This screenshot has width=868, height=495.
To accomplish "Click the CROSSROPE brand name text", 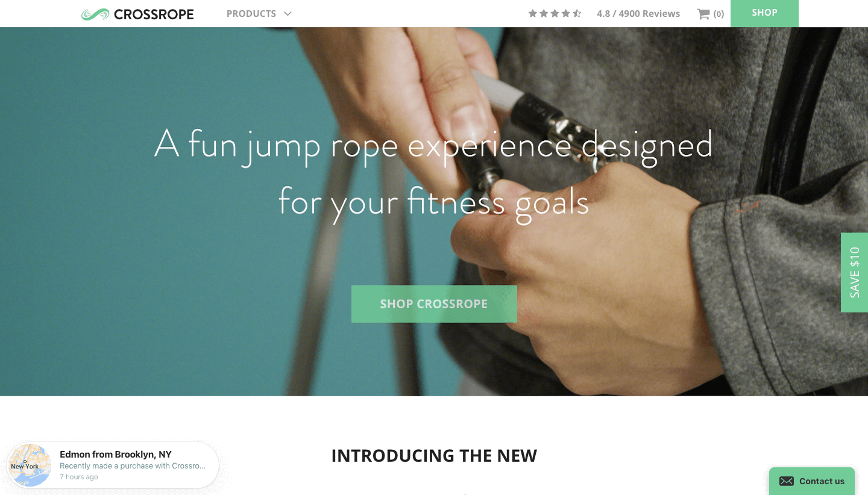I will click(154, 14).
